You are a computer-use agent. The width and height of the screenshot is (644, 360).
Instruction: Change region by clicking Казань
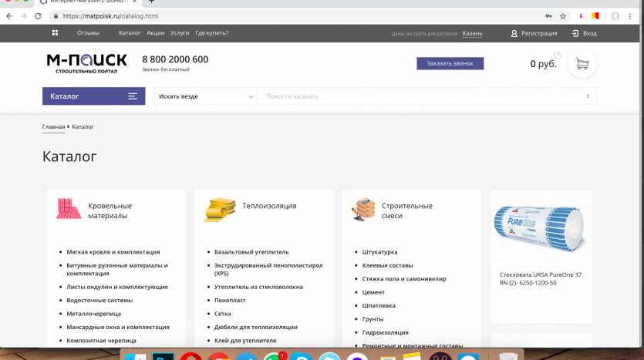tap(472, 33)
